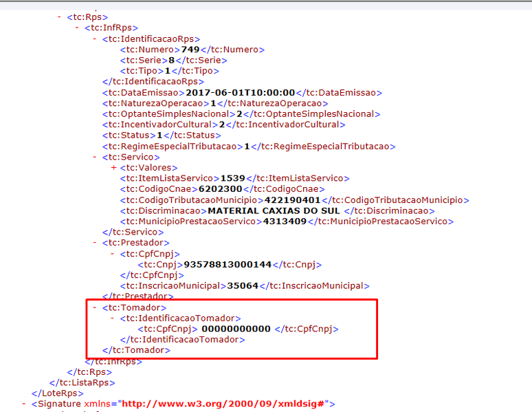Screen dimensions: 532x412
Task: Select the Serie value 8
Action: tap(171, 60)
